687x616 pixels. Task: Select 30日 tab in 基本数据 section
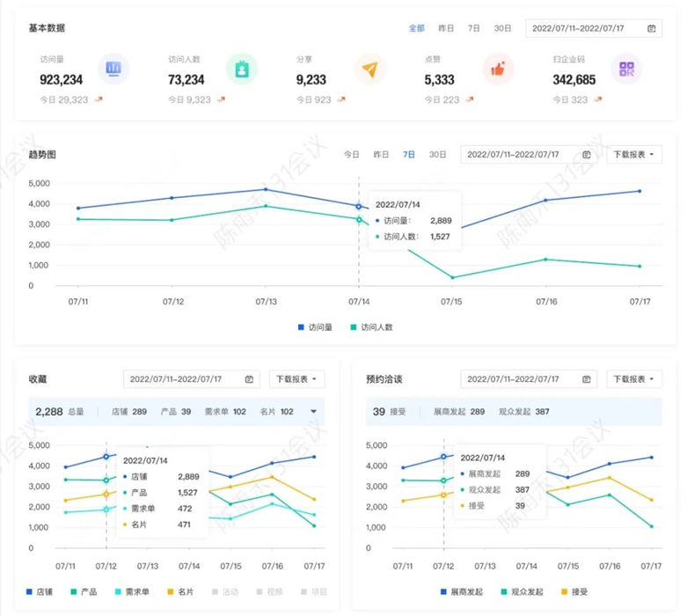coord(502,28)
